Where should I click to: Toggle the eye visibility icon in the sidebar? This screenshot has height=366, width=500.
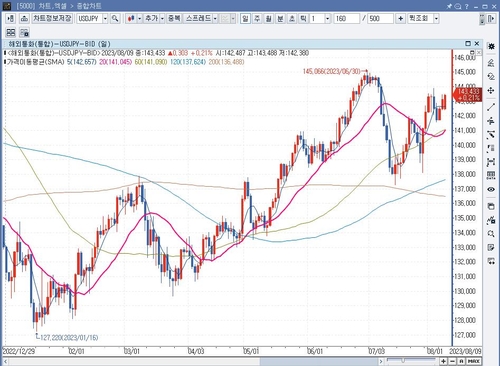pyautogui.click(x=491, y=189)
